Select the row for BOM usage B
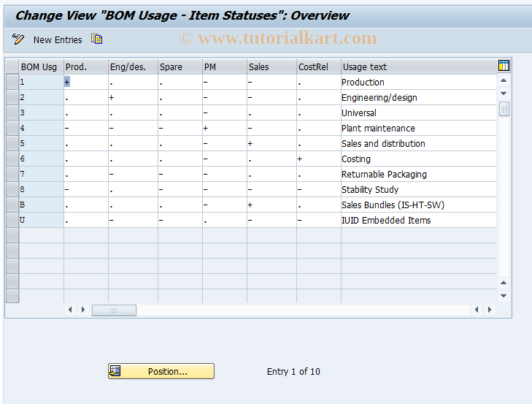The height and width of the screenshot is (404, 532). (12, 205)
